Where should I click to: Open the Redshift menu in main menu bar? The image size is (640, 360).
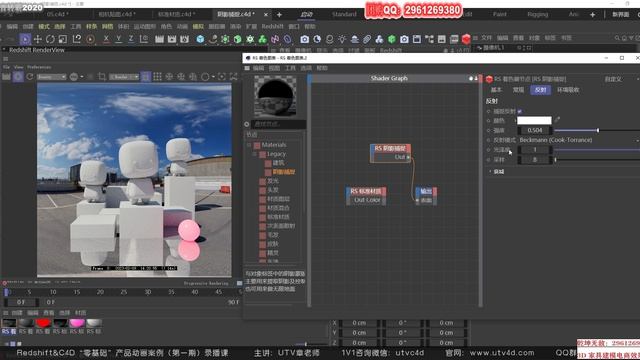pos(272,27)
